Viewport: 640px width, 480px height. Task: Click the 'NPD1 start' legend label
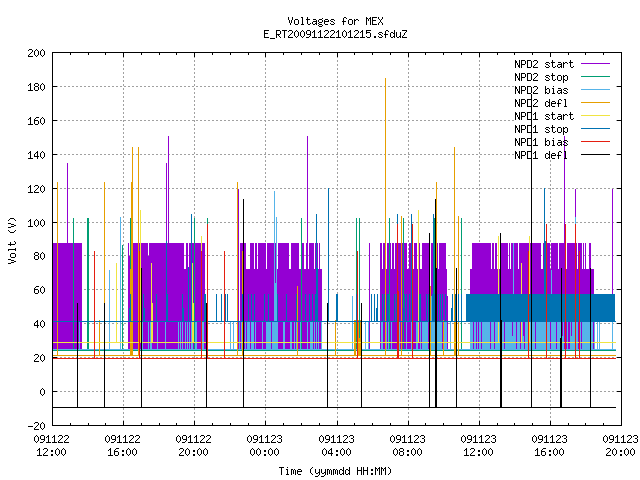[x=544, y=116]
